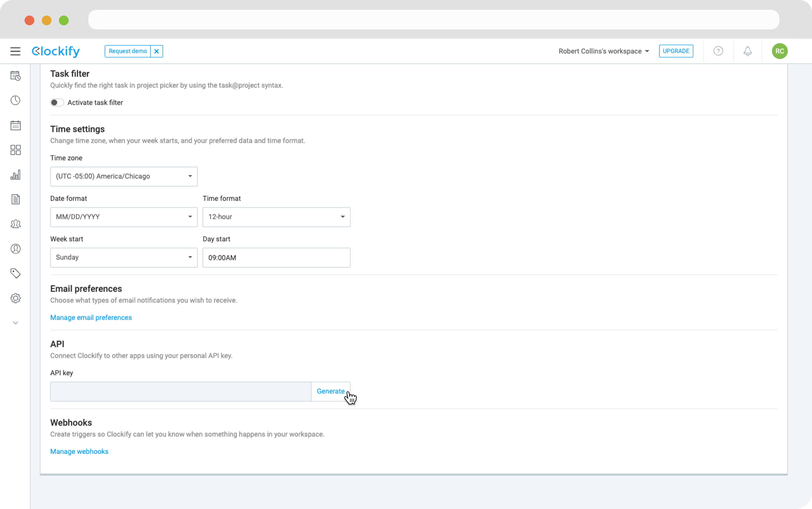This screenshot has height=509, width=812.
Task: Open RC profile avatar menu
Action: pos(779,51)
